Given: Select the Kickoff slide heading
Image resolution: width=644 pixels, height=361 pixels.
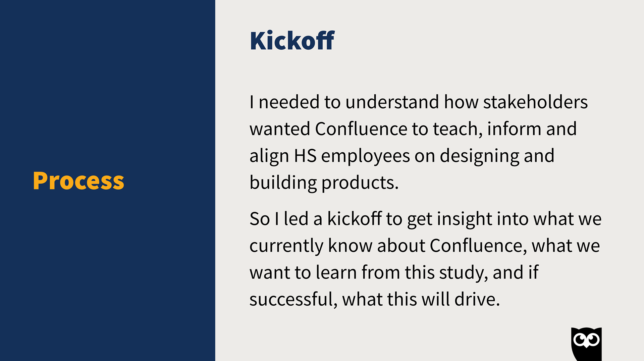Looking at the screenshot, I should 292,41.
